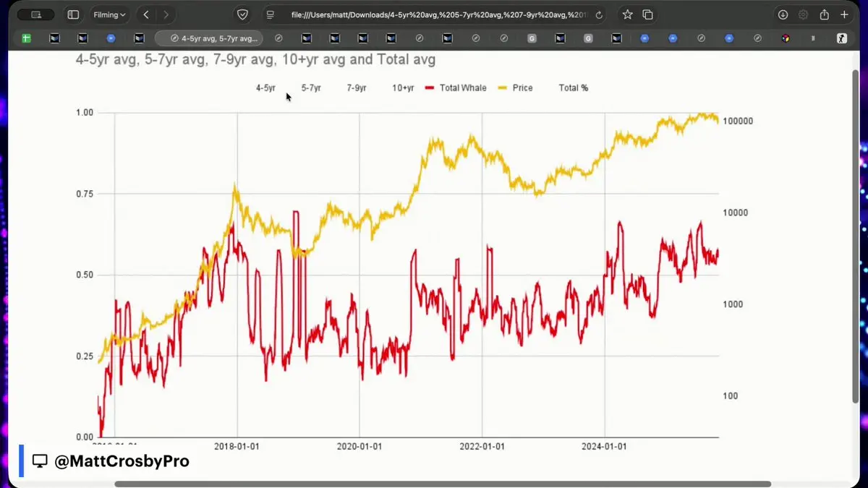Image resolution: width=868 pixels, height=488 pixels.
Task: Open the Filming tab group dropdown
Action: [110, 14]
